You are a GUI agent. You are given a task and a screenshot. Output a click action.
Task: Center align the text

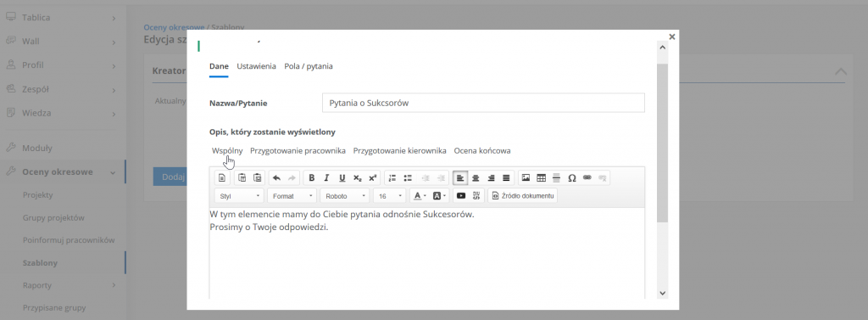pos(476,178)
